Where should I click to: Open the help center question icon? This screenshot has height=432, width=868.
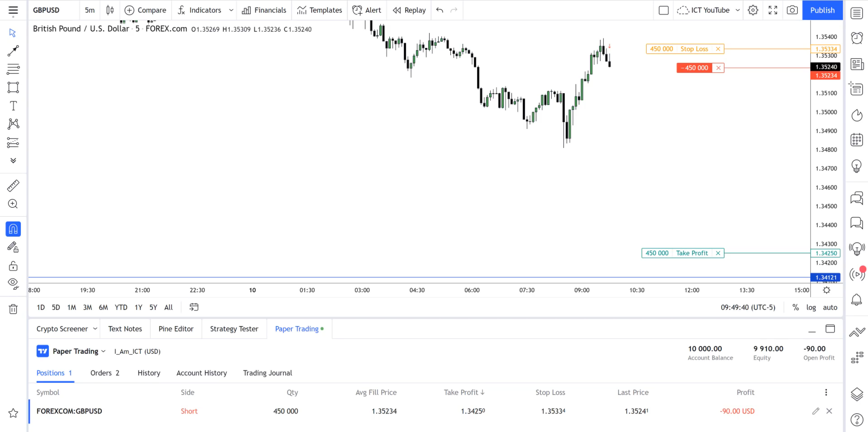pos(856,420)
